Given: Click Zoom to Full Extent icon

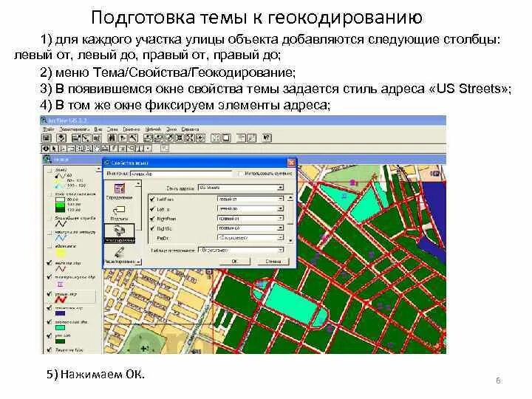Looking at the screenshot, I should click(149, 137).
